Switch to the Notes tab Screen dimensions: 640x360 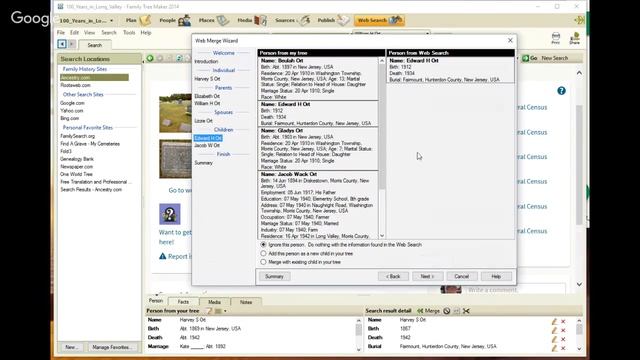pos(246,302)
